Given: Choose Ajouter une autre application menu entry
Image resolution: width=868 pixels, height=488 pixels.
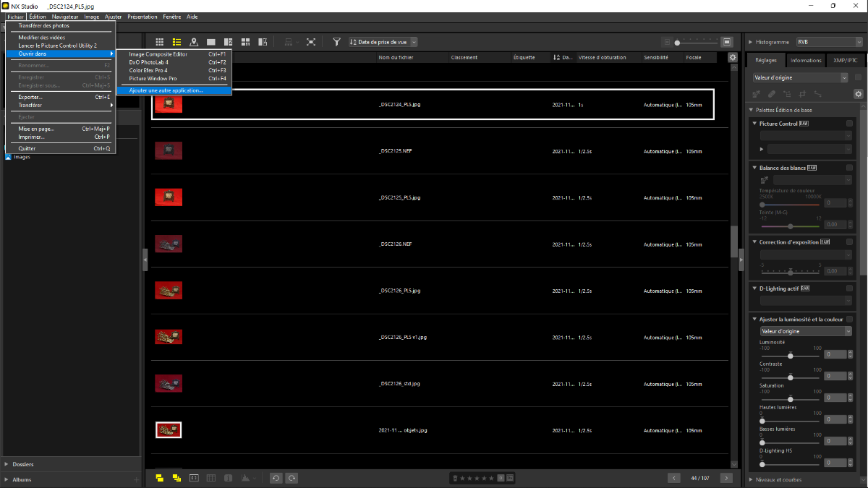Looking at the screenshot, I should tap(166, 90).
